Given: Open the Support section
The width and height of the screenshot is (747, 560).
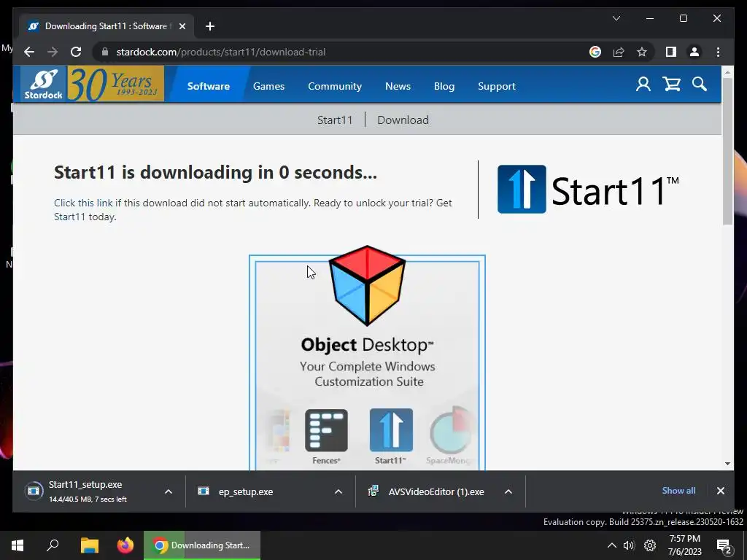Looking at the screenshot, I should coord(496,86).
